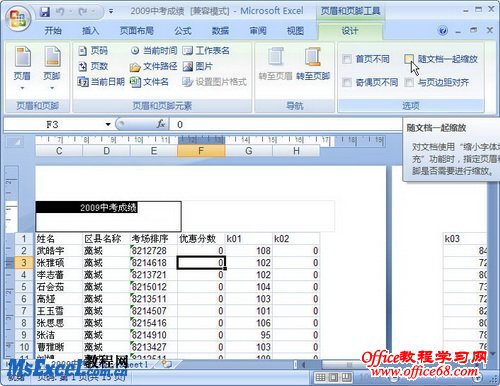The width and height of the screenshot is (500, 386).
Task: Toggle Scale with Document (随文档一起缩放) checkbox
Action: [409, 59]
